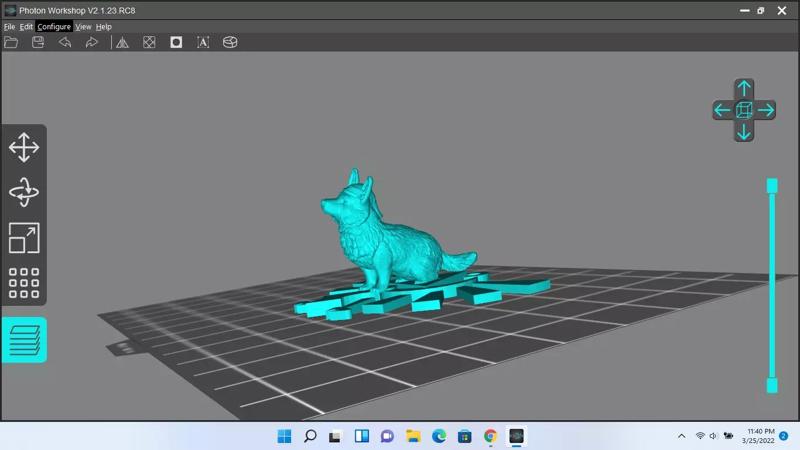
Task: Open the Configure menu
Action: point(54,27)
